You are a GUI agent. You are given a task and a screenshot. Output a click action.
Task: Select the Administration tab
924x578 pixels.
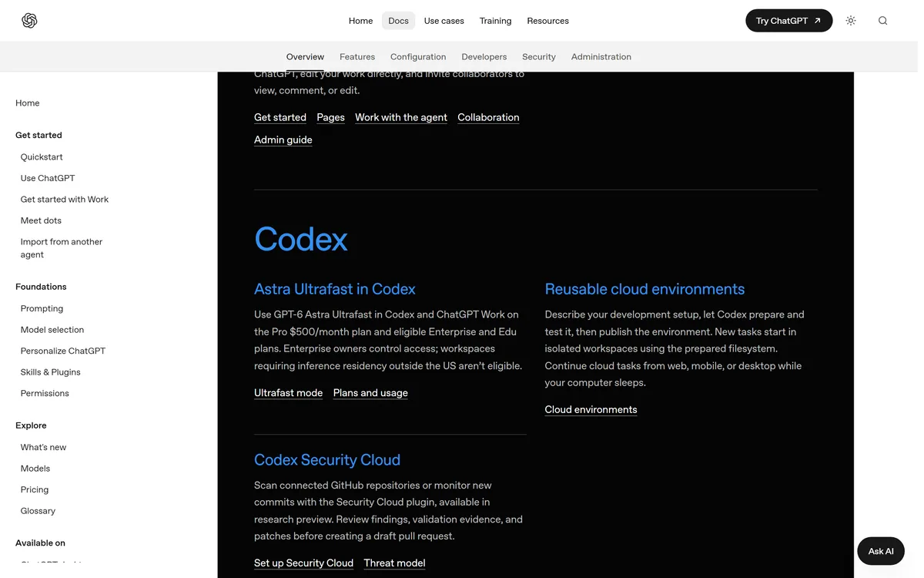[x=601, y=57]
